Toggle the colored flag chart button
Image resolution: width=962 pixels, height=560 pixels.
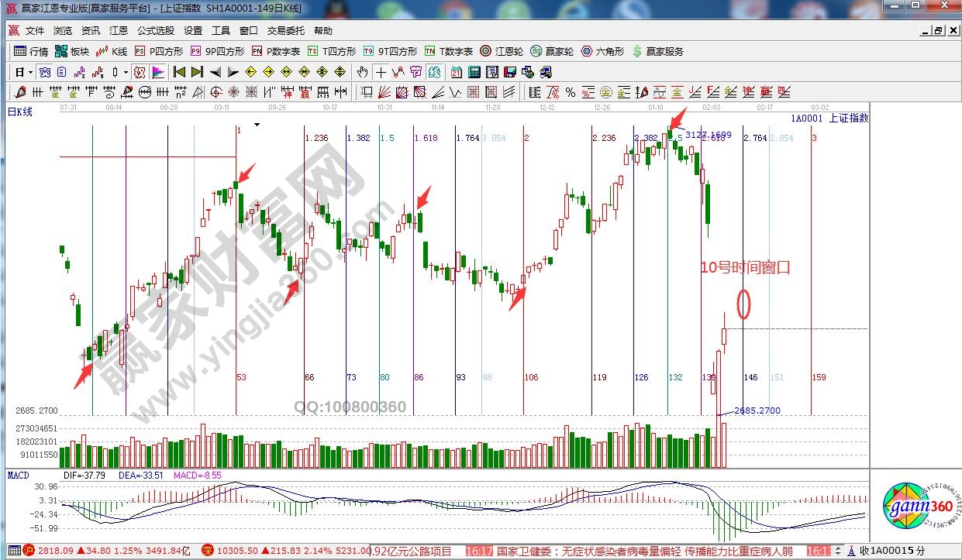point(158,73)
